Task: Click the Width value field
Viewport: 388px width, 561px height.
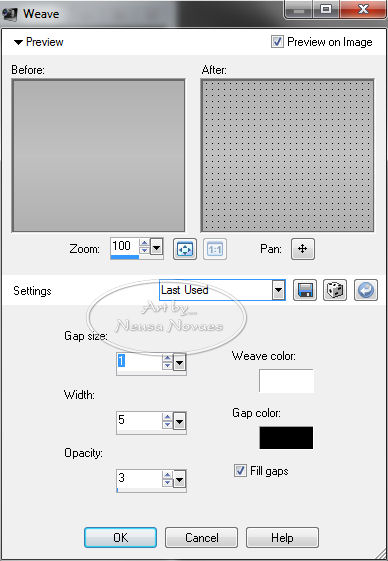Action: point(139,420)
